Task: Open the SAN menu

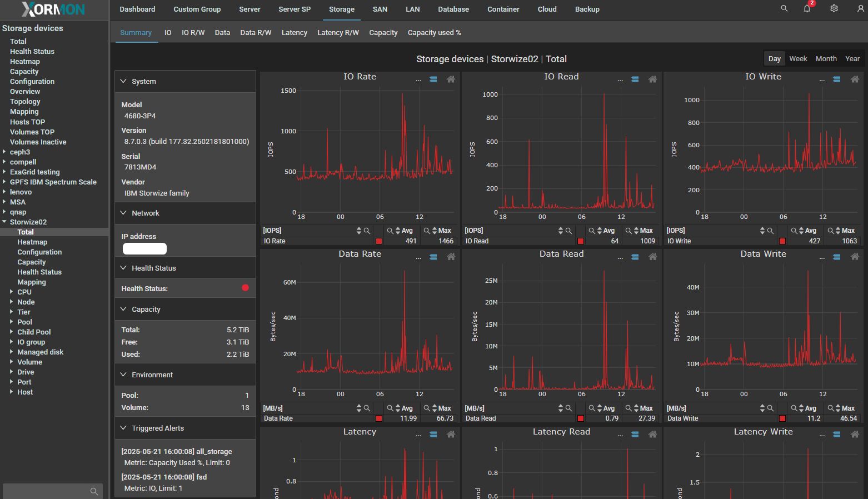Action: (380, 9)
